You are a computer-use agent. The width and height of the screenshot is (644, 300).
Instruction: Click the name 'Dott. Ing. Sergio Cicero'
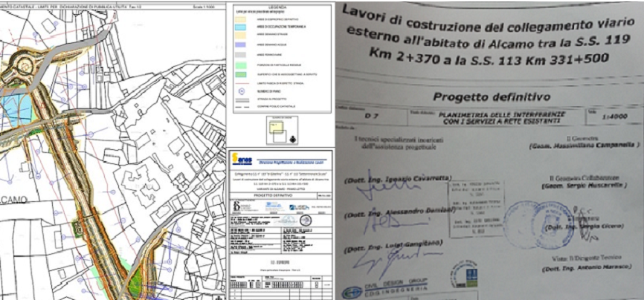pos(584,226)
